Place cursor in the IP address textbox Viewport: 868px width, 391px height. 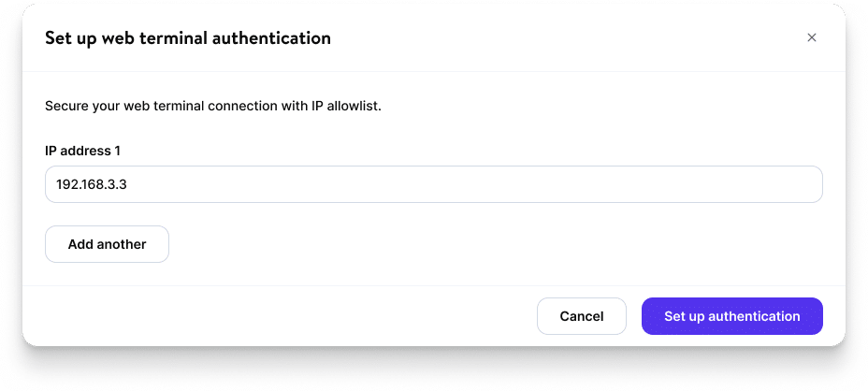point(433,184)
